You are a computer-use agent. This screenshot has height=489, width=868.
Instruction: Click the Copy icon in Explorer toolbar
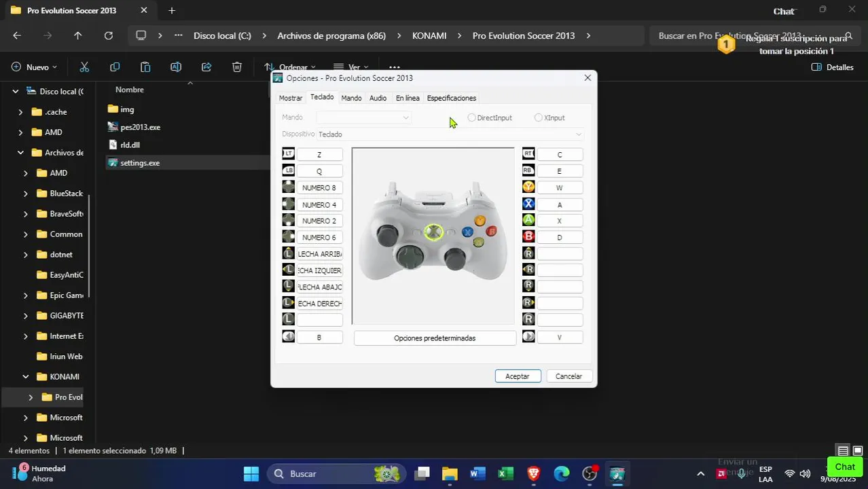(x=115, y=67)
